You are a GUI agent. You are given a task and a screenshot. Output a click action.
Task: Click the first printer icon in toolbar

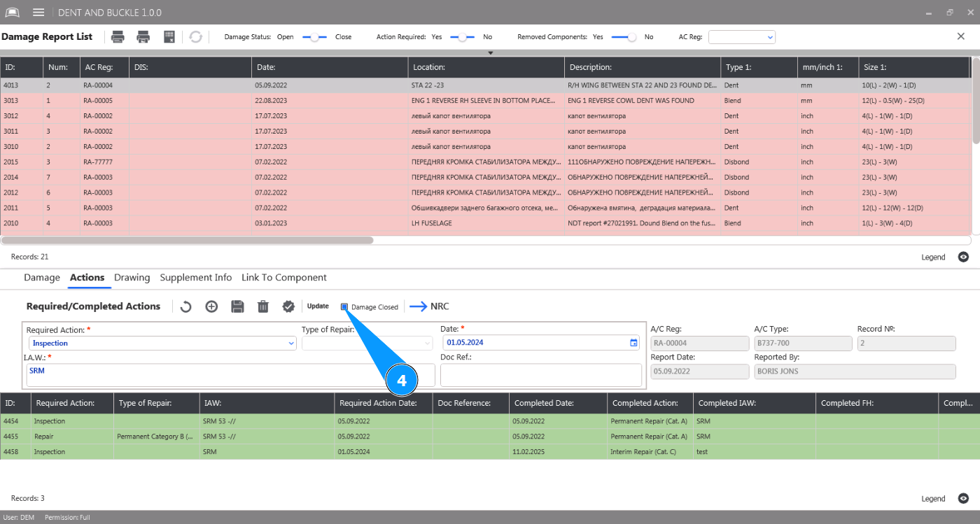click(118, 37)
